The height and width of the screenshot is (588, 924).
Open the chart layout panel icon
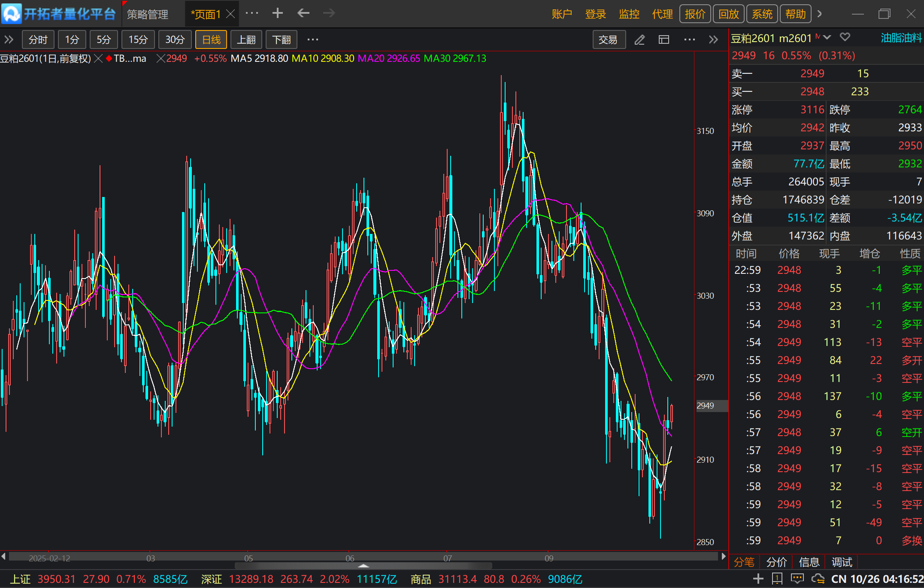click(x=664, y=40)
